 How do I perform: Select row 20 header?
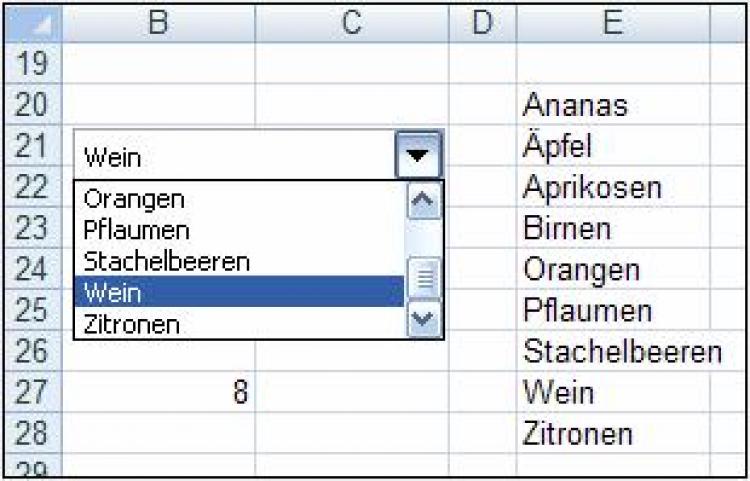coord(34,105)
